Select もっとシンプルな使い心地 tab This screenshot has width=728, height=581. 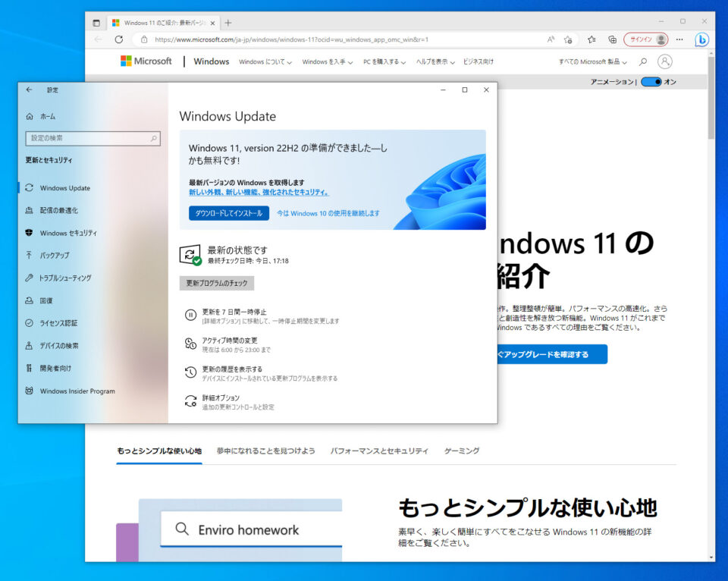click(159, 451)
